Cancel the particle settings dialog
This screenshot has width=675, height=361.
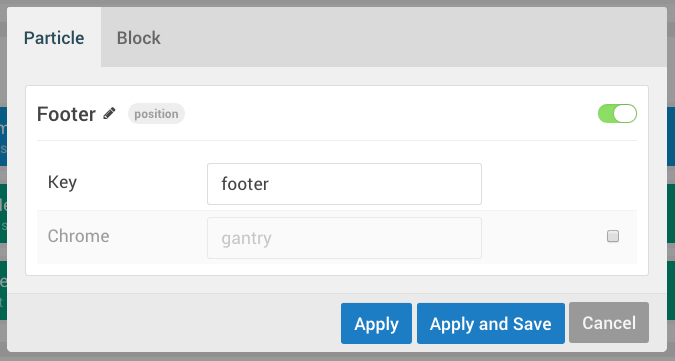(x=609, y=323)
